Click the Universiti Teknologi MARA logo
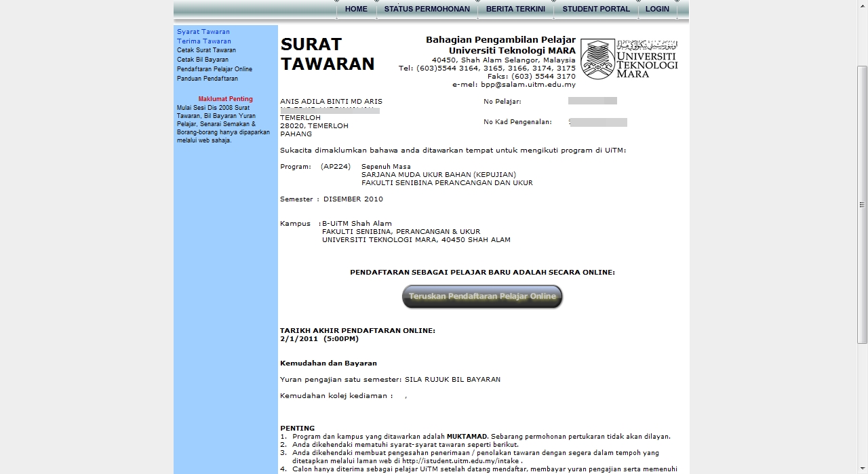This screenshot has height=474, width=868. [x=629, y=58]
